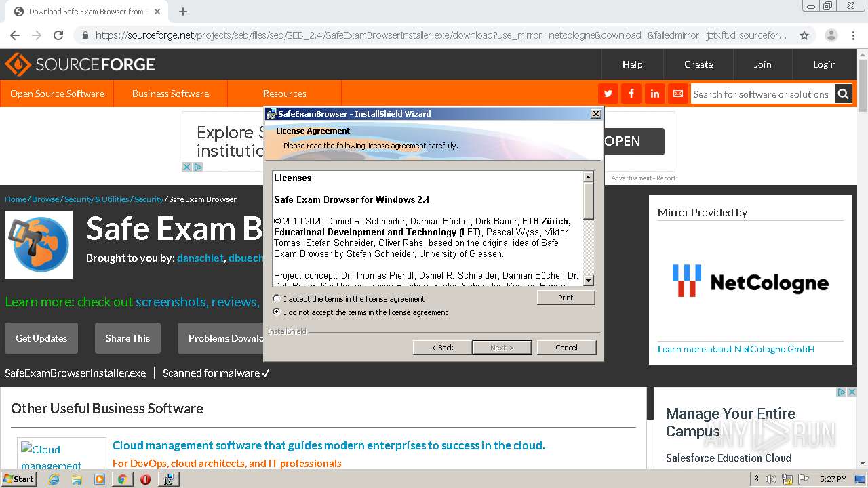Click the license text scrollbar thumb

(x=588, y=201)
